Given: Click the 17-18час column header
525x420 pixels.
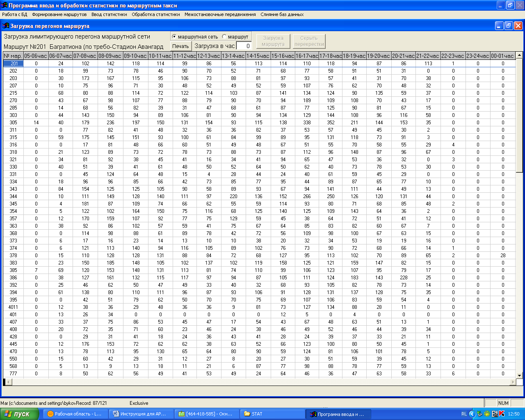Looking at the screenshot, I should pyautogui.click(x=331, y=56).
